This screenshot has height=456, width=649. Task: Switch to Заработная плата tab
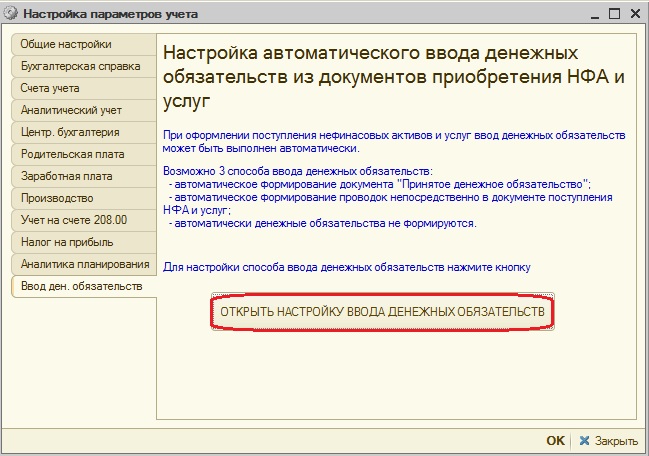pos(84,176)
